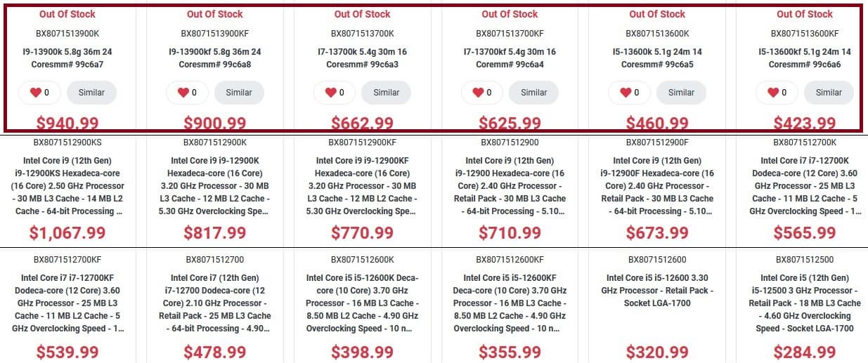Viewport: 868px width, 363px height.
Task: Open Similar items for I5-13600k
Action: click(x=681, y=93)
